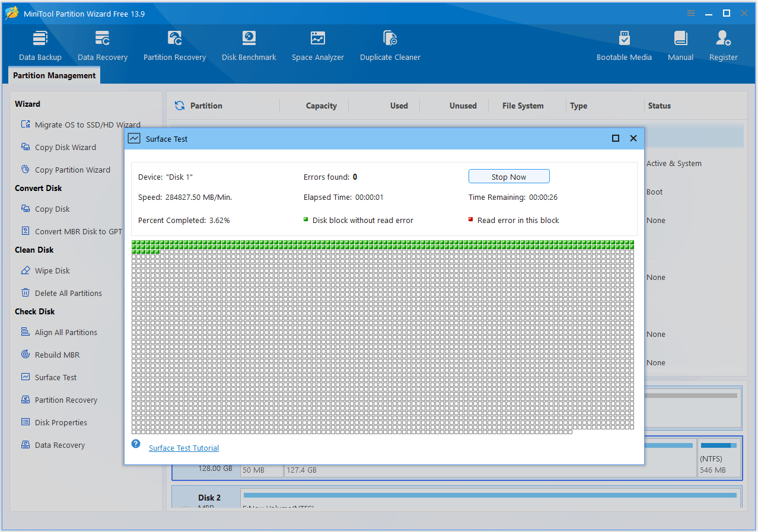The width and height of the screenshot is (758, 532).
Task: Click the Align All Partitions label
Action: click(x=66, y=332)
